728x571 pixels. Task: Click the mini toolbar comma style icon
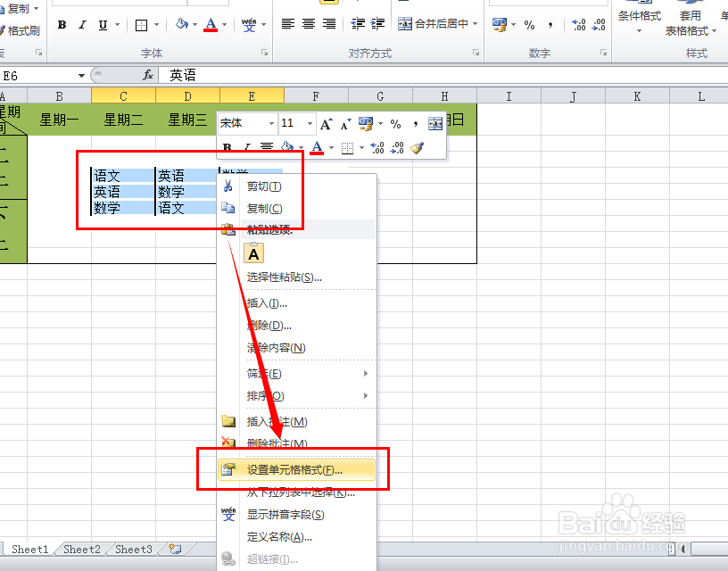[x=416, y=124]
